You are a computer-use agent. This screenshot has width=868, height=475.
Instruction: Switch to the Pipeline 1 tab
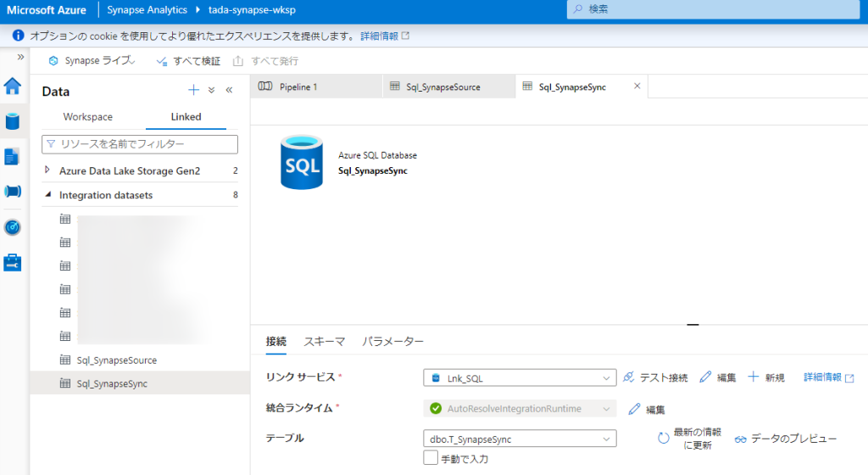click(x=316, y=87)
